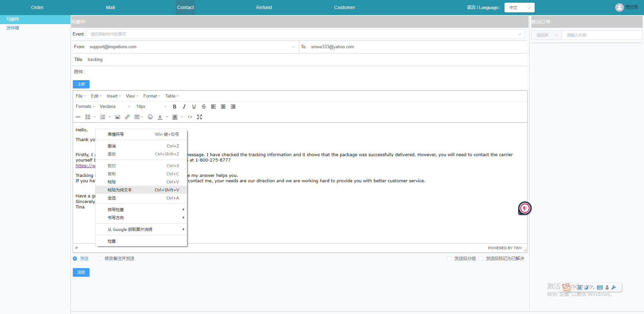
Task: Open the emoticons picker
Action: click(150, 117)
